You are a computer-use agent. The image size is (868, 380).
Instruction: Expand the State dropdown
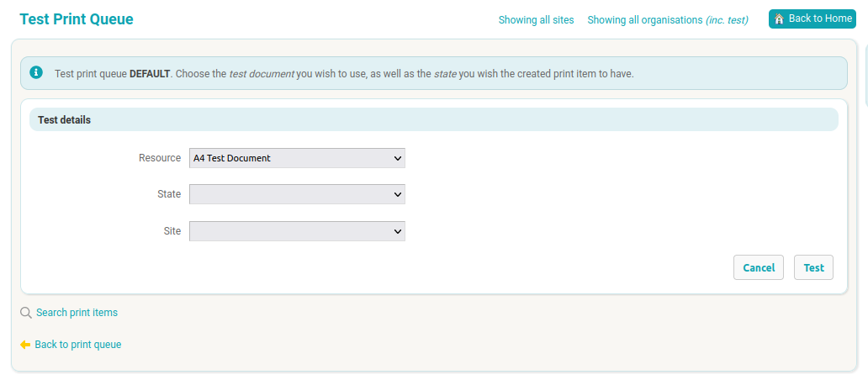pos(297,194)
